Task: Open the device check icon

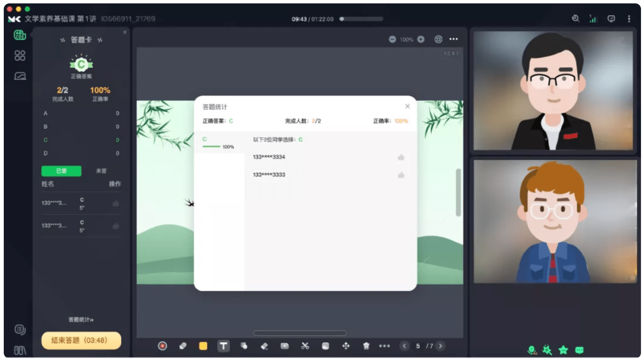Action: [x=575, y=18]
